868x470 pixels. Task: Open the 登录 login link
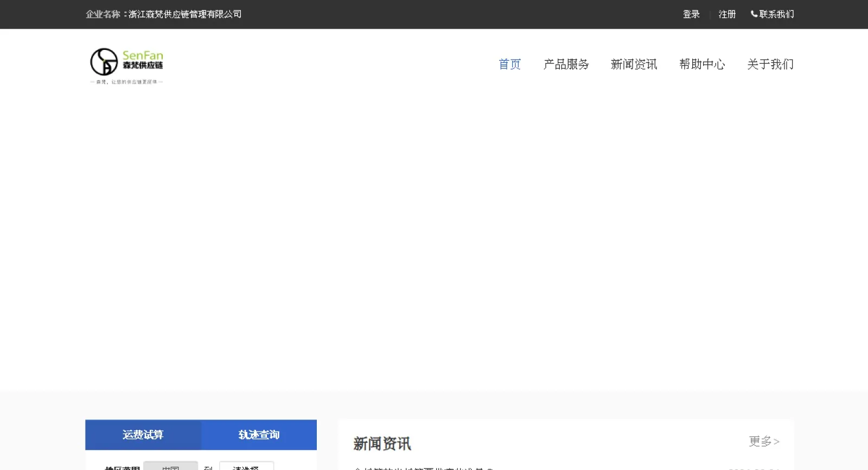click(691, 14)
